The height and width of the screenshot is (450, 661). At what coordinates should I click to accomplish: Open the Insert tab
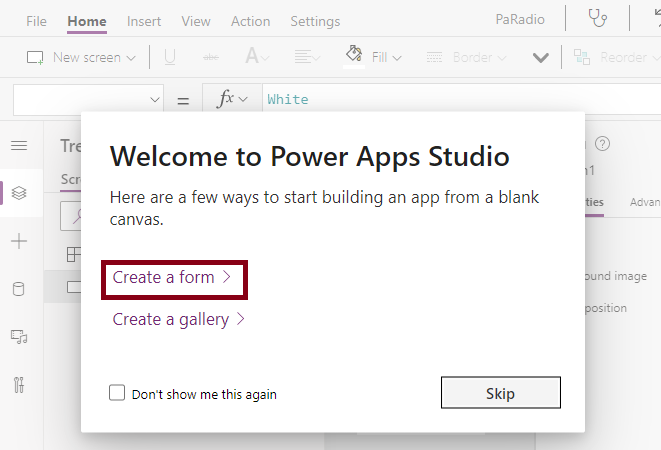point(144,21)
